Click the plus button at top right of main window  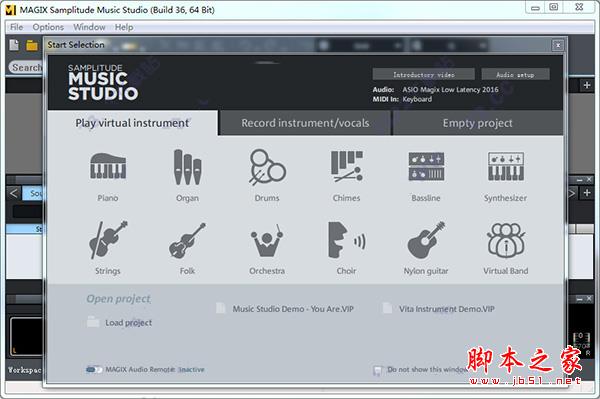tap(587, 85)
